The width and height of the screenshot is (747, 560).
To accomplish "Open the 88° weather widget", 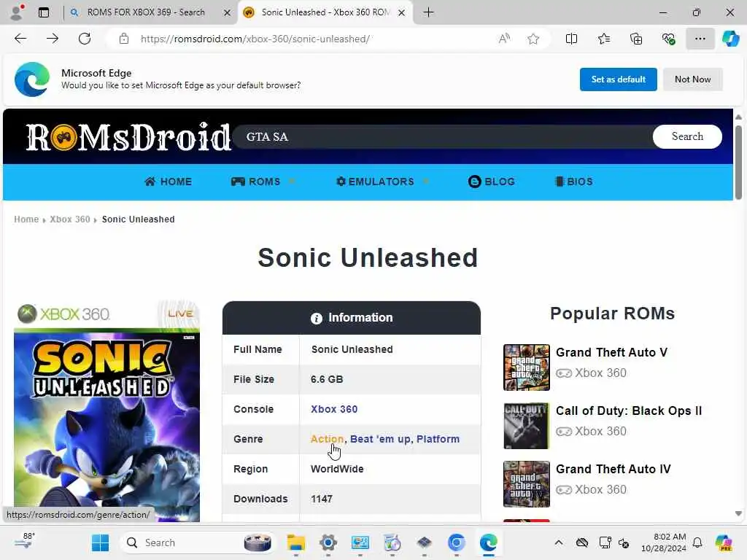I will click(x=25, y=542).
